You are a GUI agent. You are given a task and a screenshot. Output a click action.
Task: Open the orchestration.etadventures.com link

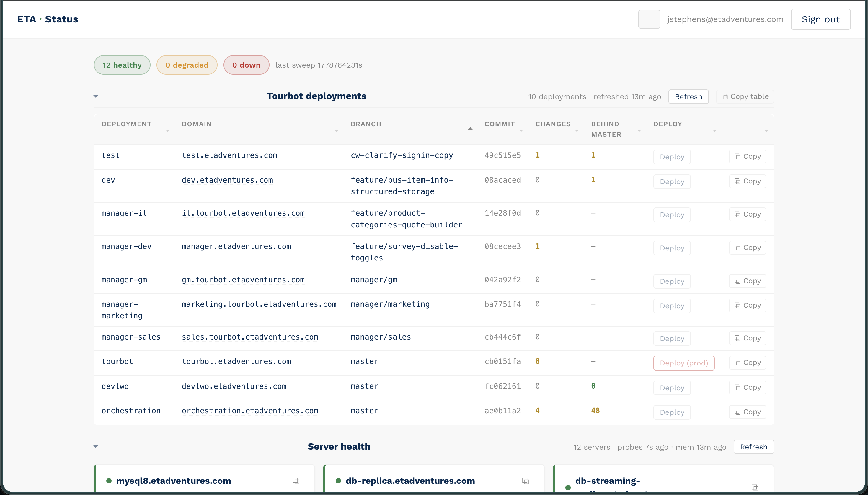click(x=250, y=411)
